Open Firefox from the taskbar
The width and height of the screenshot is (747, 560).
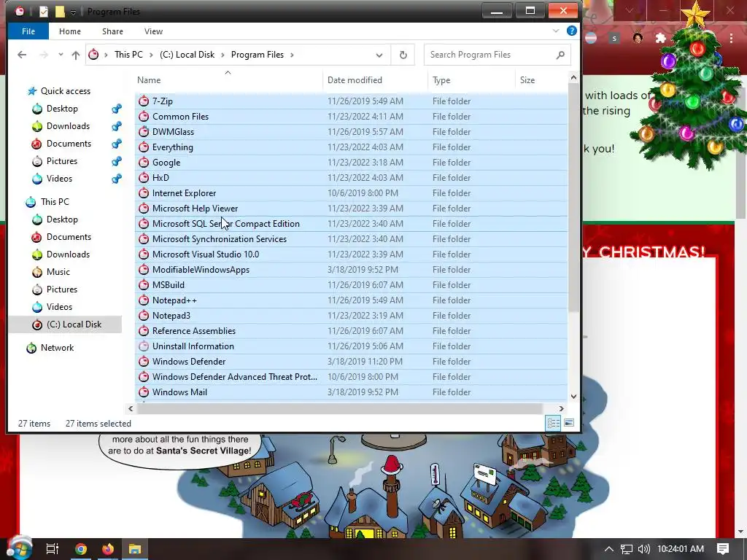click(x=108, y=549)
